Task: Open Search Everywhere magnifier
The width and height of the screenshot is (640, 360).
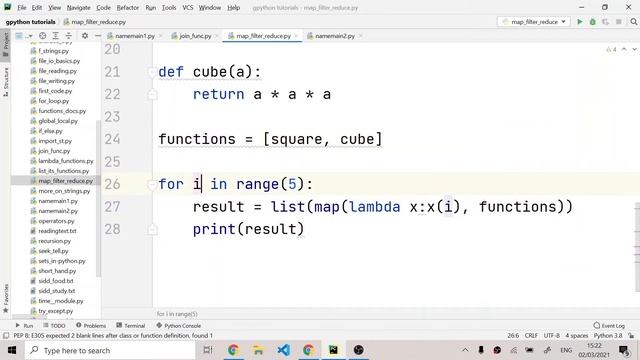Action: click(633, 22)
